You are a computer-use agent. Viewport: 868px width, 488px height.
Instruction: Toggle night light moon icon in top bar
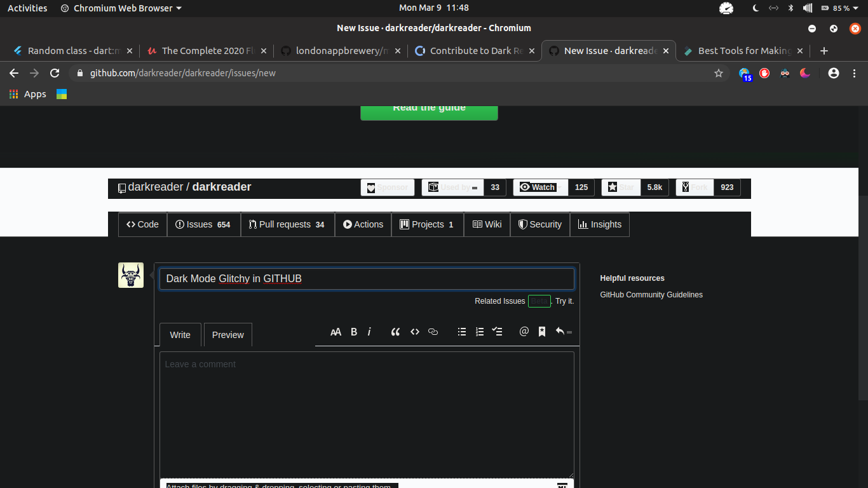tap(756, 8)
